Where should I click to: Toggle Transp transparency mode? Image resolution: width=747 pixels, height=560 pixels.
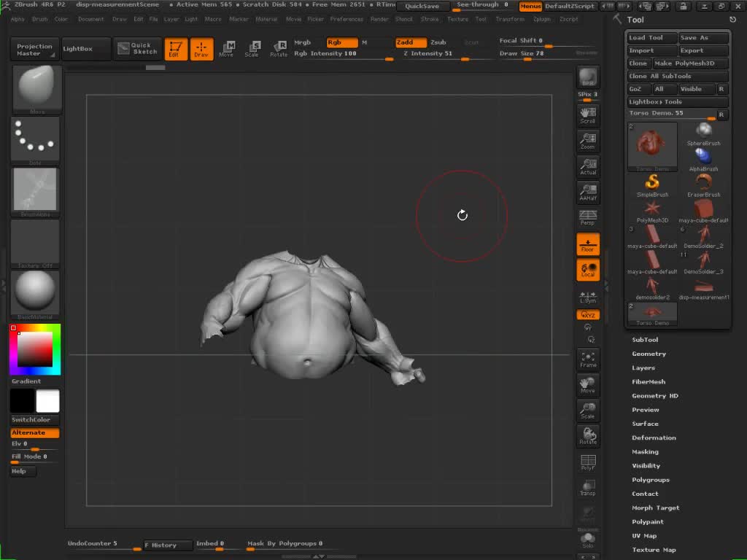[588, 488]
